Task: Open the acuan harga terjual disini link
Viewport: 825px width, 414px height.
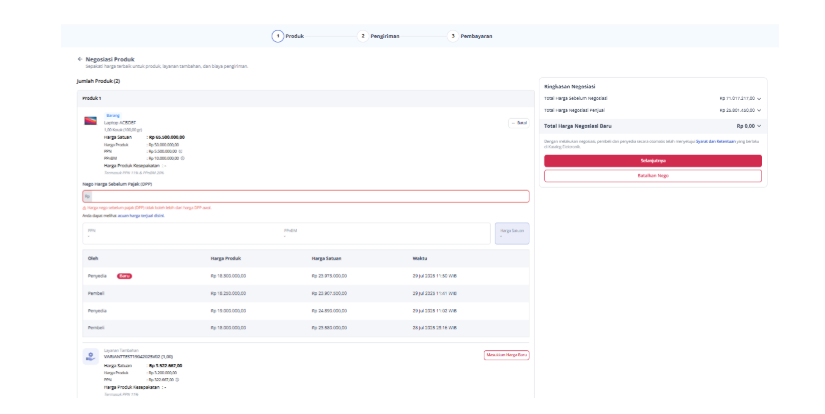Action: [140, 216]
